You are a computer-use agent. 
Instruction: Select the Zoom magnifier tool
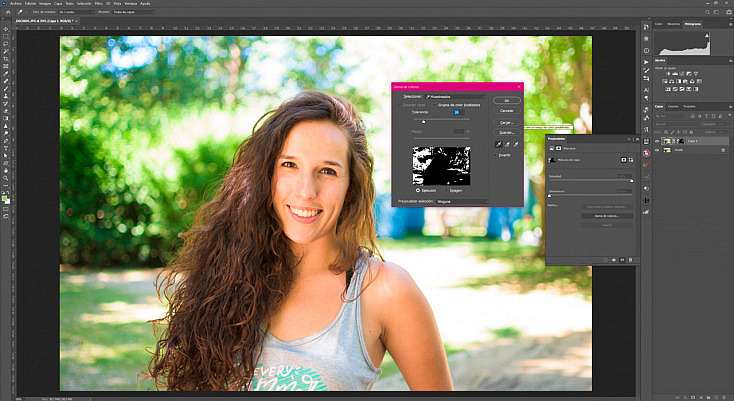[x=6, y=178]
